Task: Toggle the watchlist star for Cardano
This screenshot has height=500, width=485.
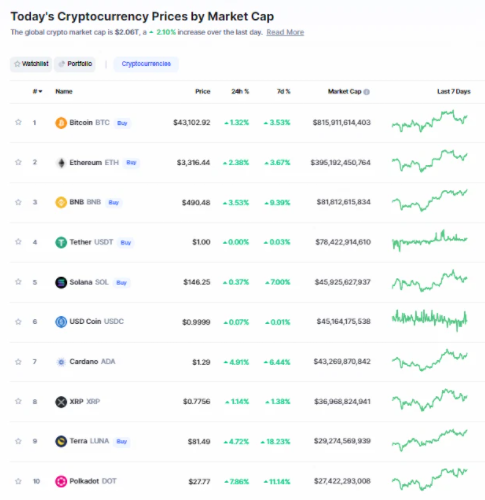Action: [x=18, y=362]
